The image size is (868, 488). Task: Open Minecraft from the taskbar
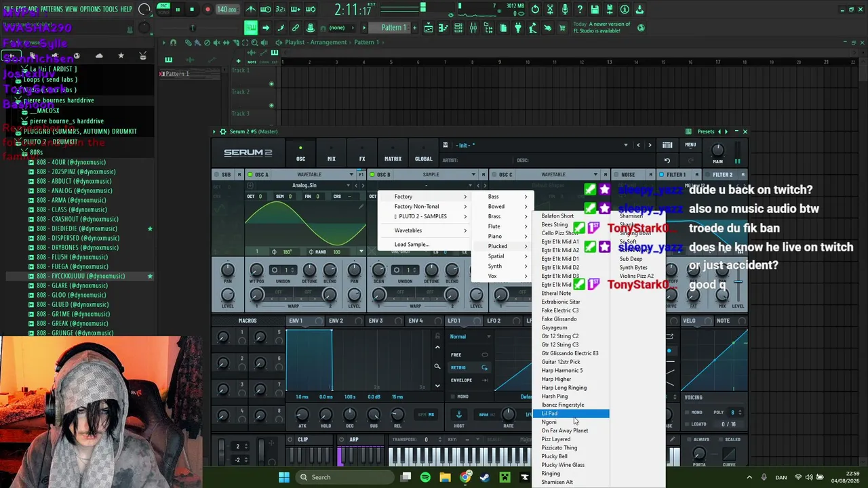coord(505,477)
